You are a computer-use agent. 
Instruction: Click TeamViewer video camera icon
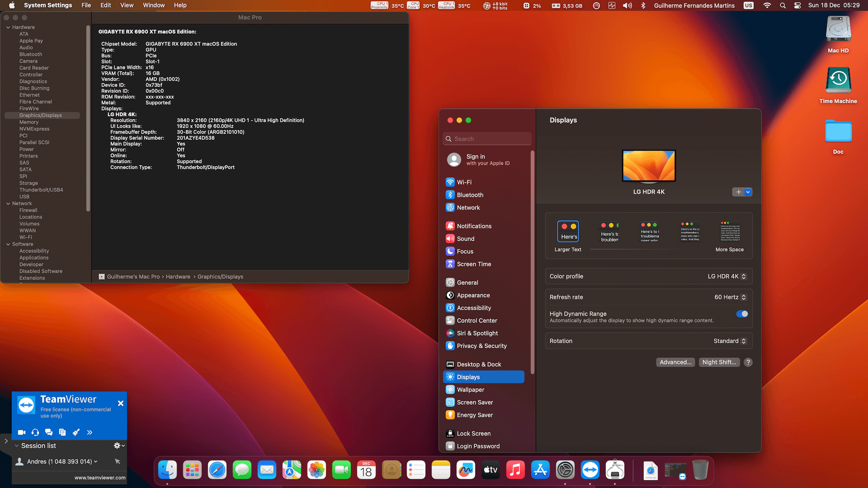click(21, 432)
